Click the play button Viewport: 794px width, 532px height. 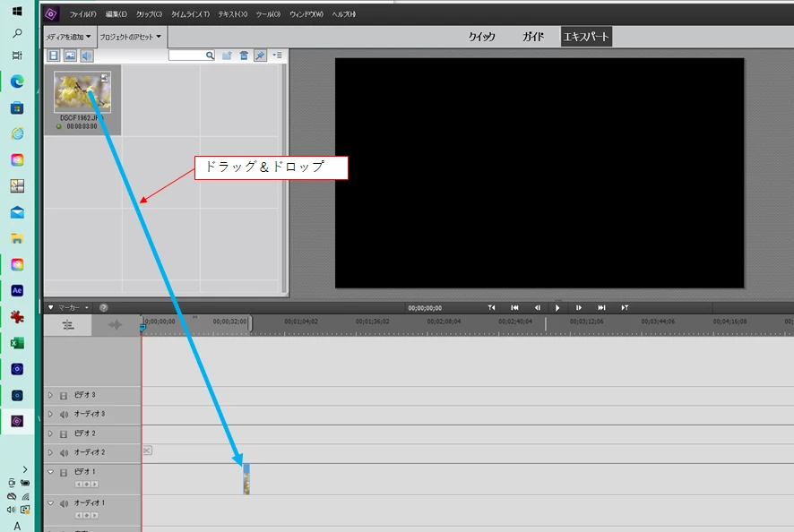(557, 308)
